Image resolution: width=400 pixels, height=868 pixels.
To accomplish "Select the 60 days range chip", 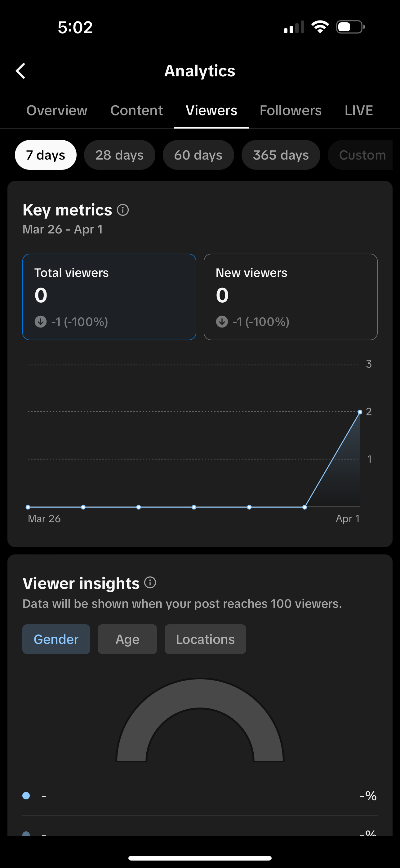I will tap(198, 155).
